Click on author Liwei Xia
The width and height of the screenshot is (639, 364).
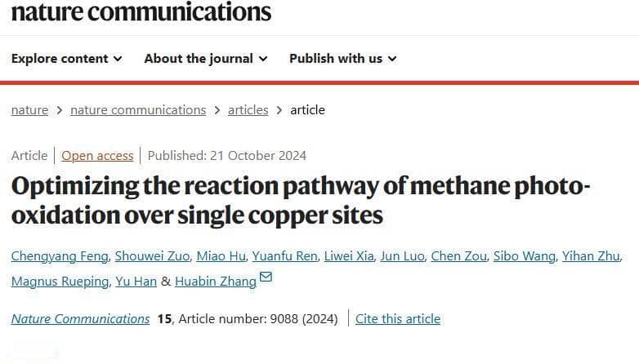[349, 256]
